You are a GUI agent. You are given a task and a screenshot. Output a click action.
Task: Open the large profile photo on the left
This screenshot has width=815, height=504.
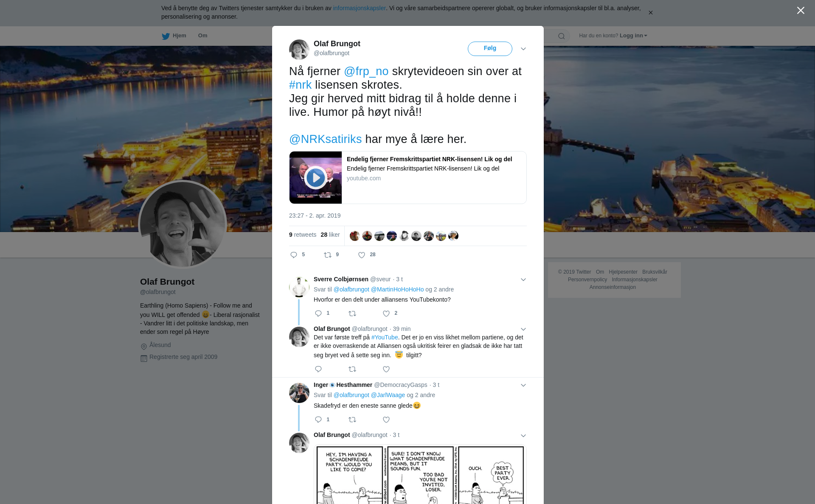(x=183, y=224)
